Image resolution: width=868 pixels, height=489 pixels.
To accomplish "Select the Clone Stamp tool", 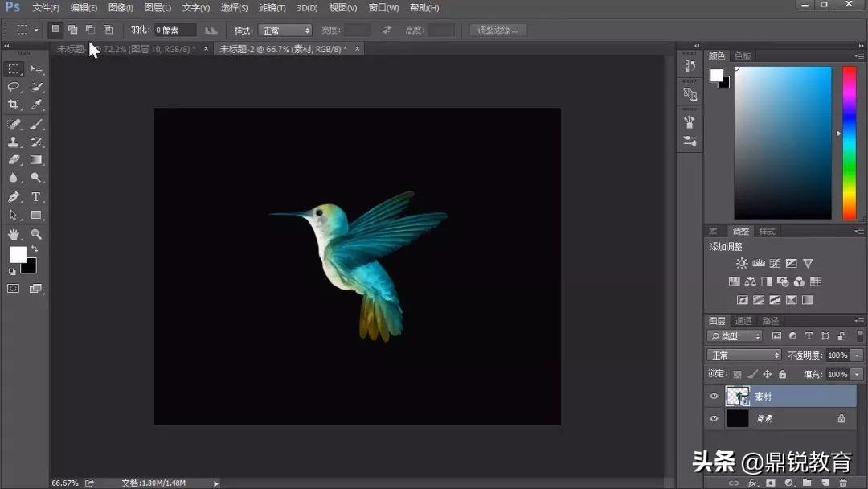I will tap(14, 142).
